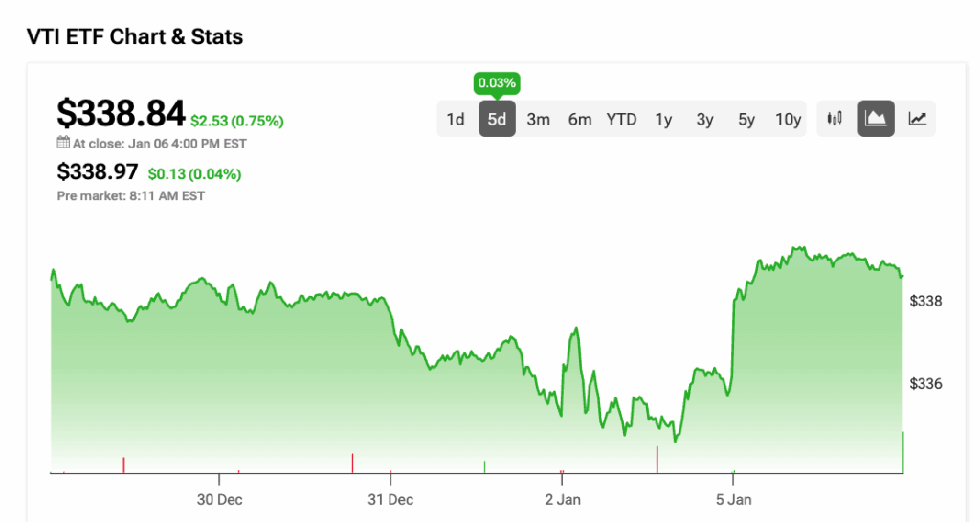Switch chart to YTD range
The image size is (980, 522).
click(x=621, y=119)
